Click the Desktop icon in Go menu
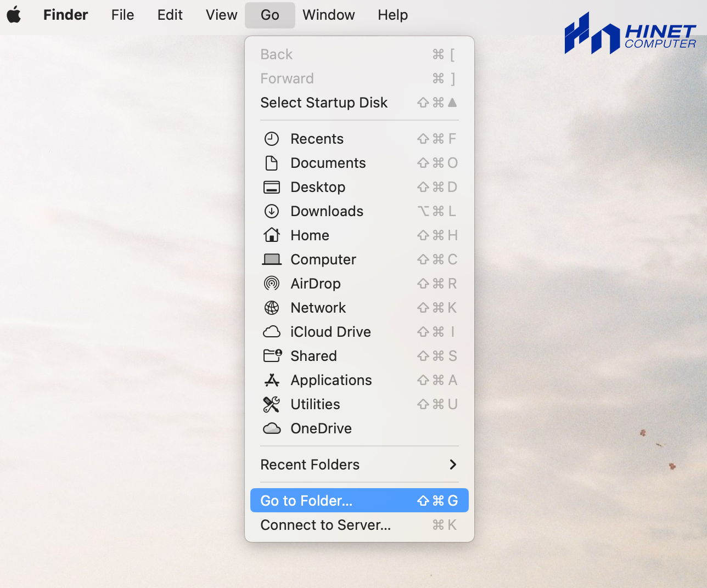 click(272, 187)
